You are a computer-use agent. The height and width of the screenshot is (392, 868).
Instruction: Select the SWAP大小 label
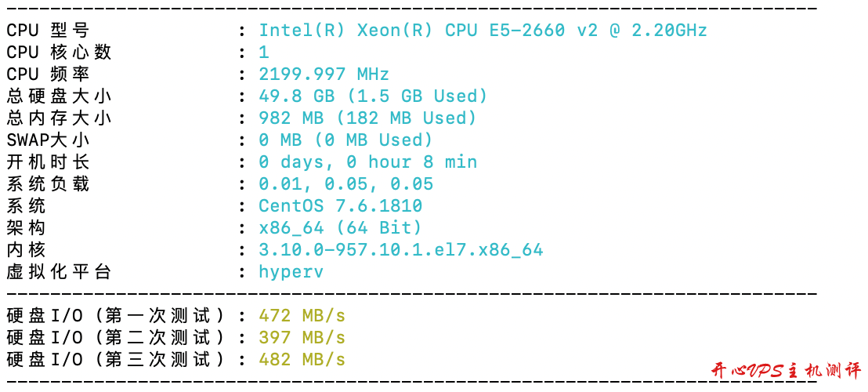48,140
